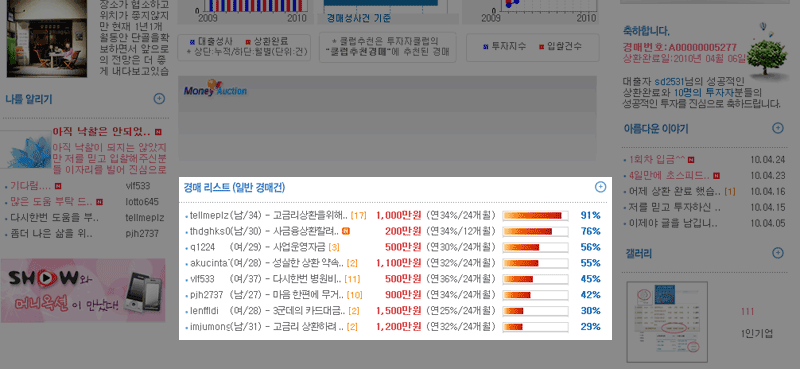Open the 1회차 입금^^ story
This screenshot has height=369, width=800.
(x=657, y=160)
